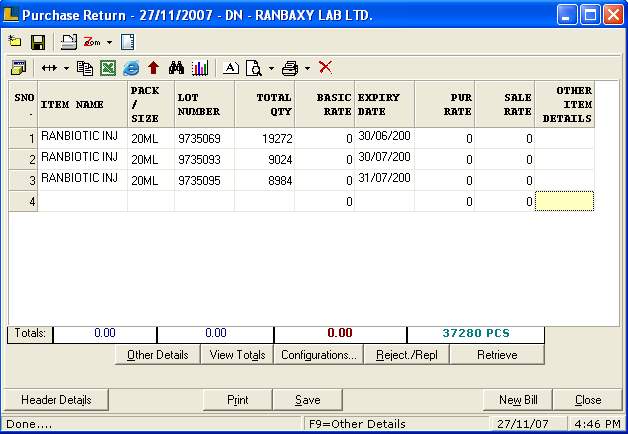
Task: Open the bar chart icon
Action: (200, 68)
